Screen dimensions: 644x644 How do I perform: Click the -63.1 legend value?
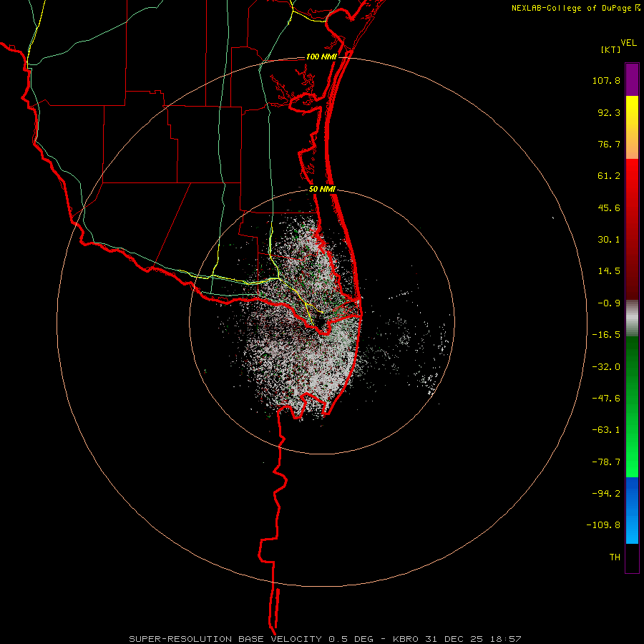tap(606, 430)
